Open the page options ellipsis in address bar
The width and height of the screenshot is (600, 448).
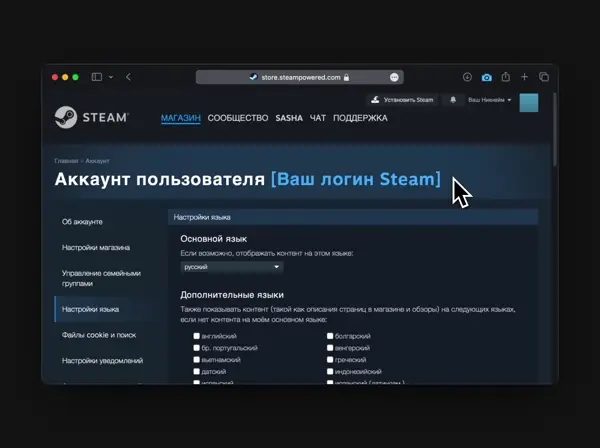click(x=394, y=77)
